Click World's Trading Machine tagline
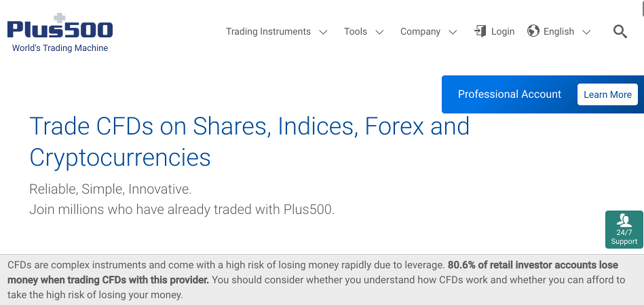 point(60,48)
